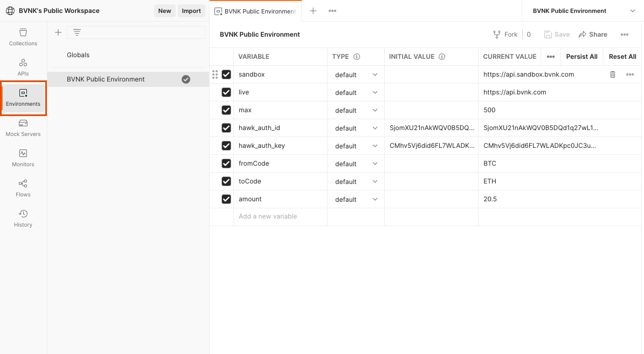Click the filter icon in environment list
Viewport: 644px width, 354px height.
[77, 32]
